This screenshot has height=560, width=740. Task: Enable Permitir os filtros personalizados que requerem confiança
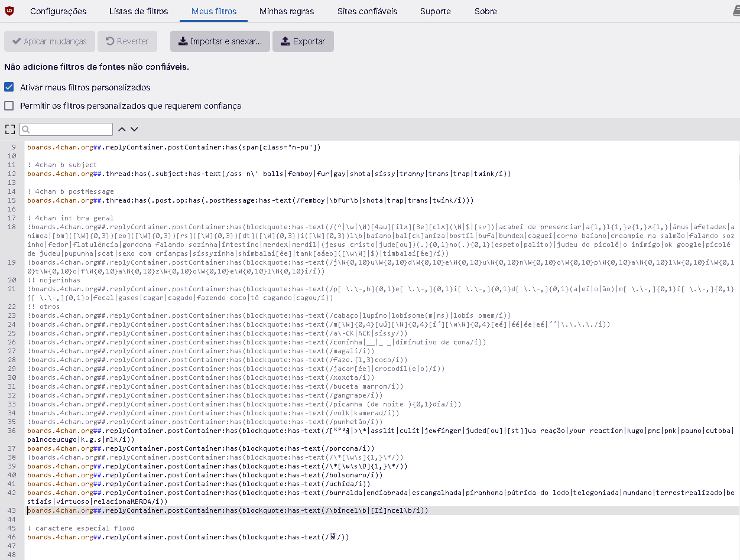[9, 106]
